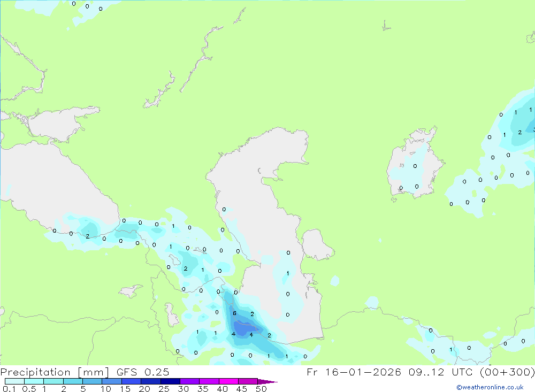Image resolution: width=535 pixels, height=392 pixels.
Task: Choose the 2–5 mm legend color box
Action: pos(73,381)
